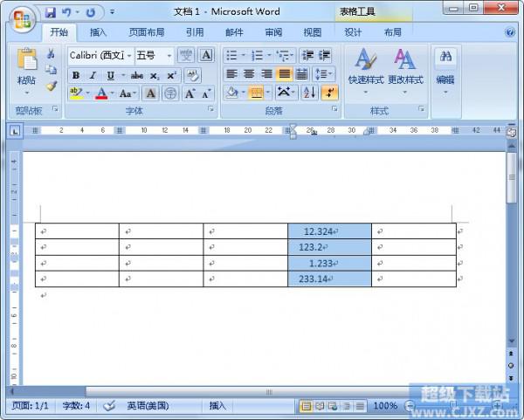524x420 pixels.
Task: Grow the font size
Action: click(x=190, y=93)
